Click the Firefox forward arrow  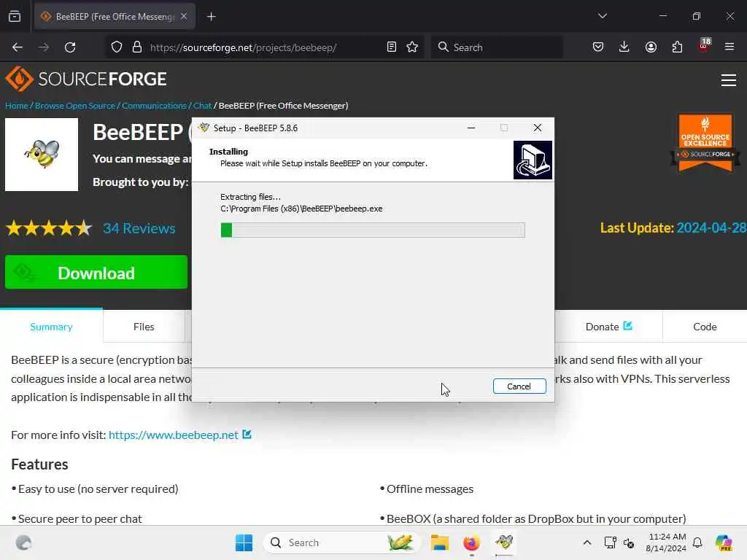pos(44,47)
